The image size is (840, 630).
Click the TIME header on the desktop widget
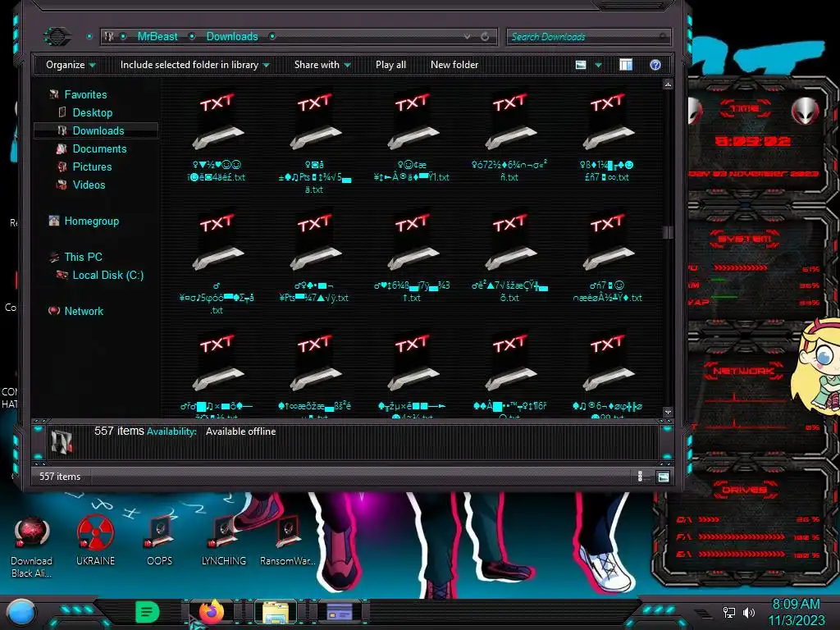coord(745,109)
